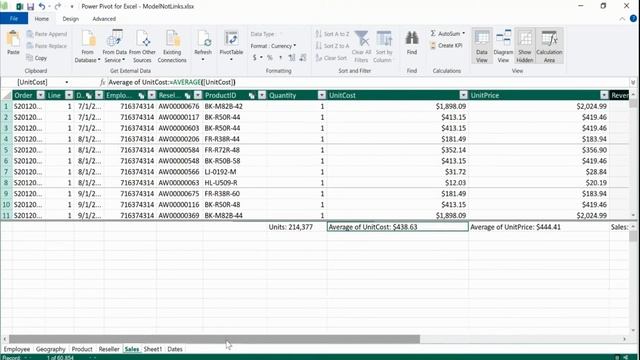The image size is (640, 360).
Task: Open Help via the question mark icon
Action: pos(633,19)
